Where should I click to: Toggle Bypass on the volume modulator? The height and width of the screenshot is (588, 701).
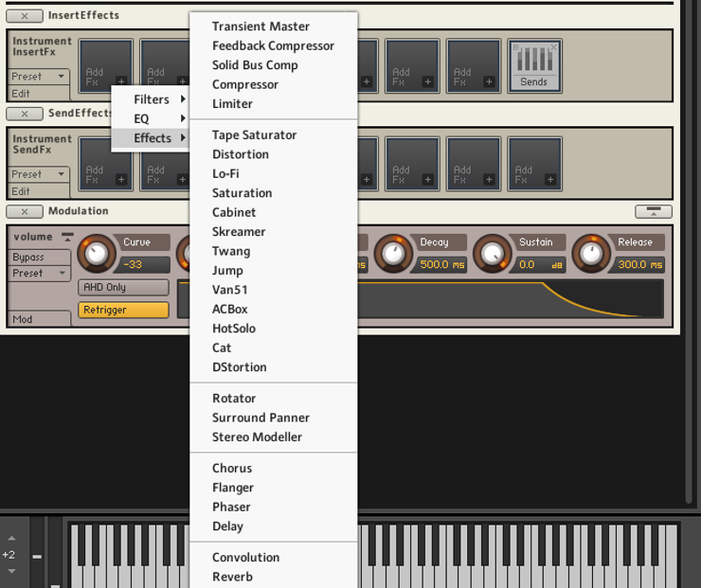coord(40,258)
